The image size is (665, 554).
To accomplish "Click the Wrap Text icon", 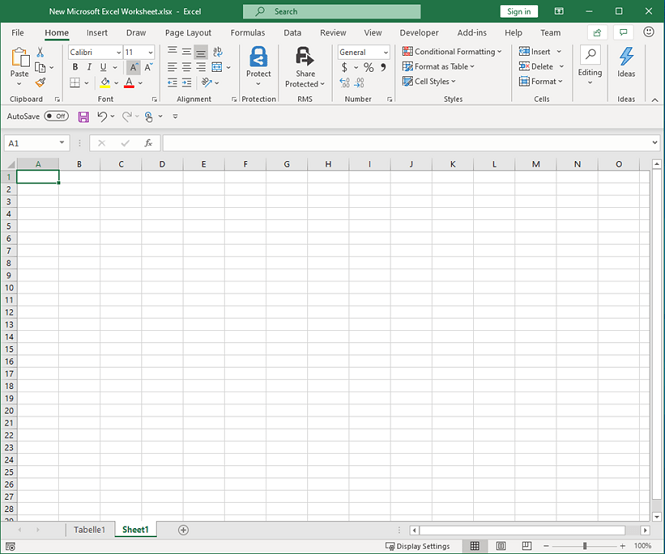I will (218, 52).
